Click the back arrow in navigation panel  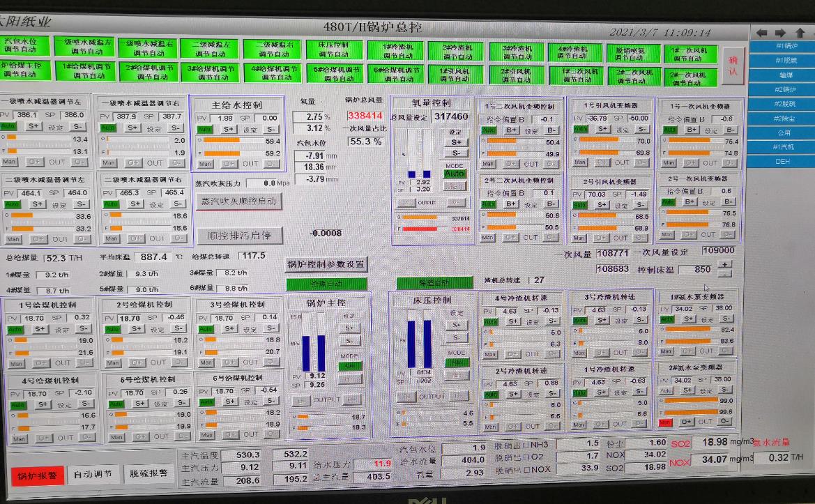pyautogui.click(x=762, y=33)
